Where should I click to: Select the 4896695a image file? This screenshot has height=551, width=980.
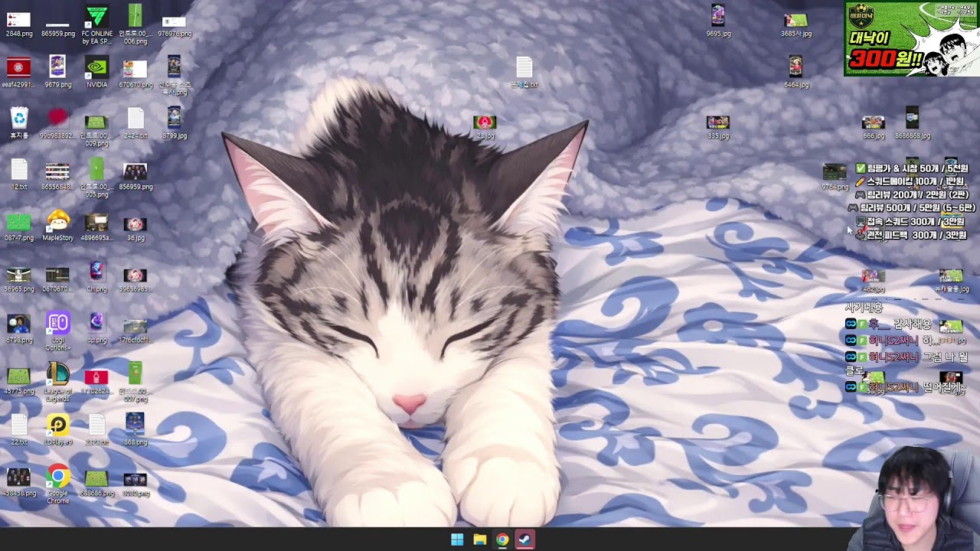(96, 223)
